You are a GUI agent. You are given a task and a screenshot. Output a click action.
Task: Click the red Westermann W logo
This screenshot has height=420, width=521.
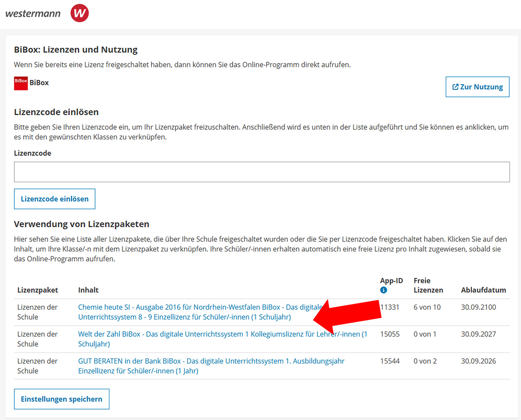point(79,13)
